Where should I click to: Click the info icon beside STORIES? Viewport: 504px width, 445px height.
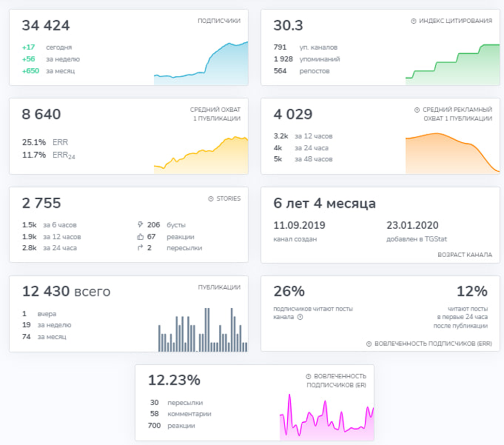[211, 199]
